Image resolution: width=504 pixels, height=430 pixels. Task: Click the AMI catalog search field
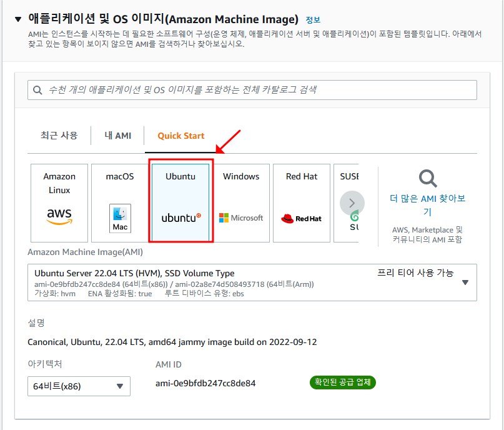pyautogui.click(x=252, y=90)
